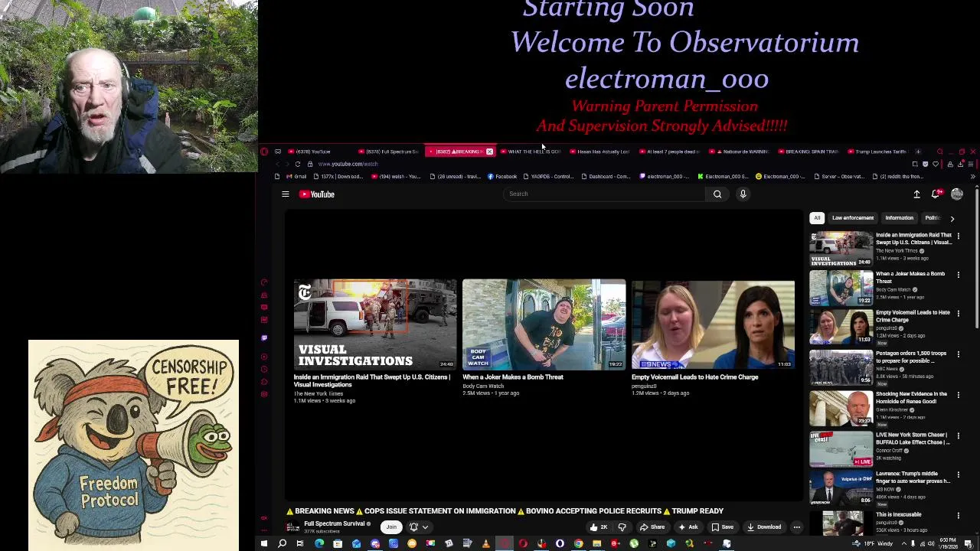Open the Twitch icon in Opera sidebar
This screenshot has width=980, height=551.
264,337
